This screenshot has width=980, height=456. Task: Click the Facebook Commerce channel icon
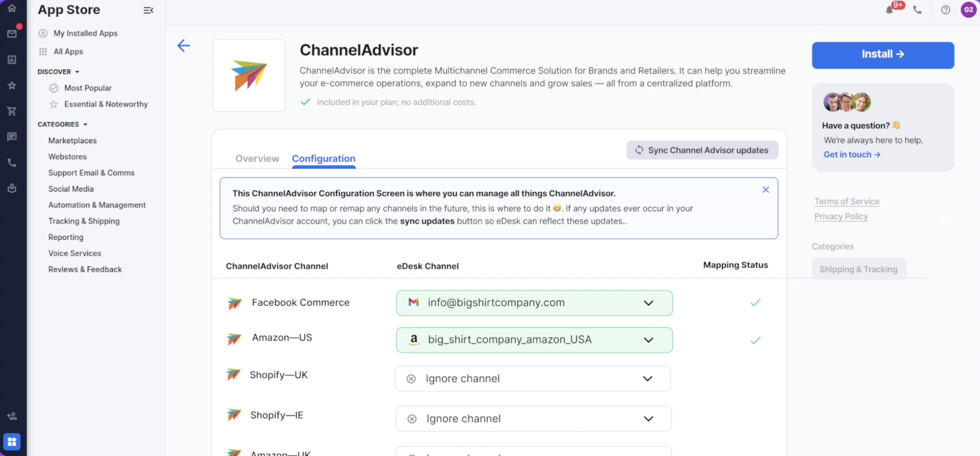(235, 304)
